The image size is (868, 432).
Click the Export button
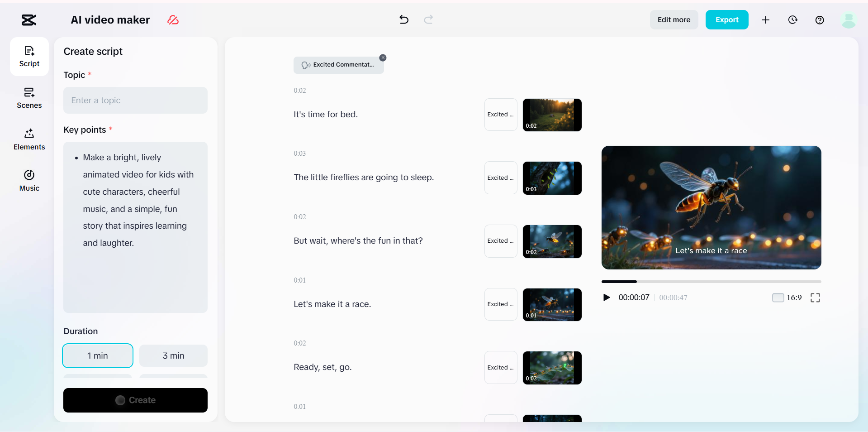pyautogui.click(x=727, y=20)
